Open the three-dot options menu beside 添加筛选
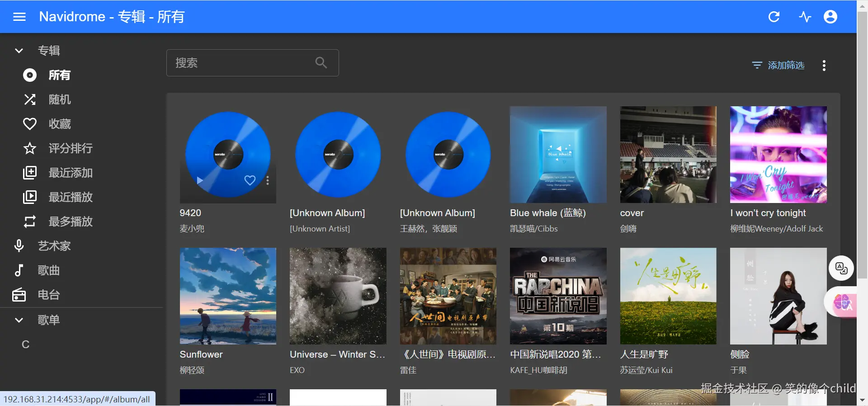Image resolution: width=868 pixels, height=406 pixels. point(824,66)
